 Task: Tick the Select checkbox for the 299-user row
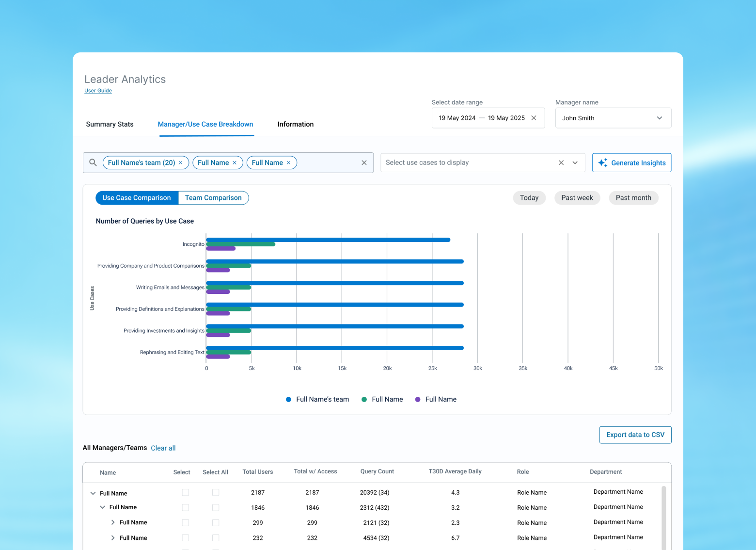186,522
